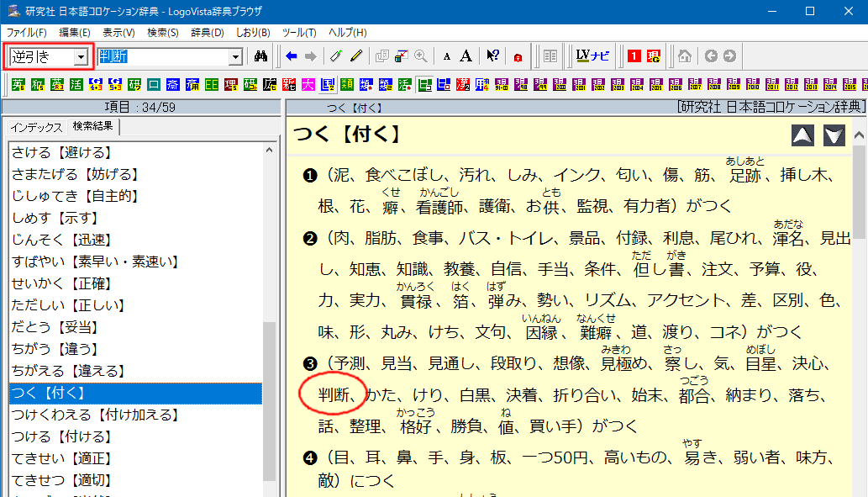The width and height of the screenshot is (868, 497).
Task: Click the gray home icon
Action: click(x=685, y=56)
